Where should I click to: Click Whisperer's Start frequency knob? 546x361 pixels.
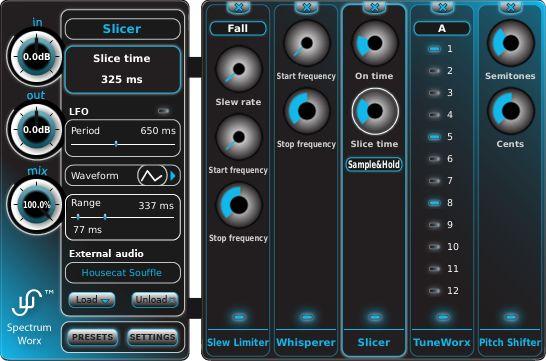(306, 43)
